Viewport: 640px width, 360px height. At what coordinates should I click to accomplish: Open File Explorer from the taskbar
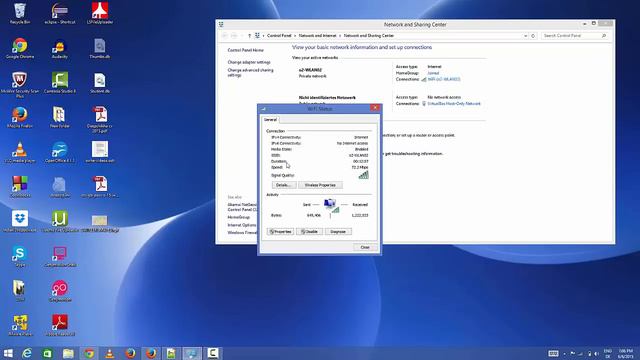tap(68, 353)
